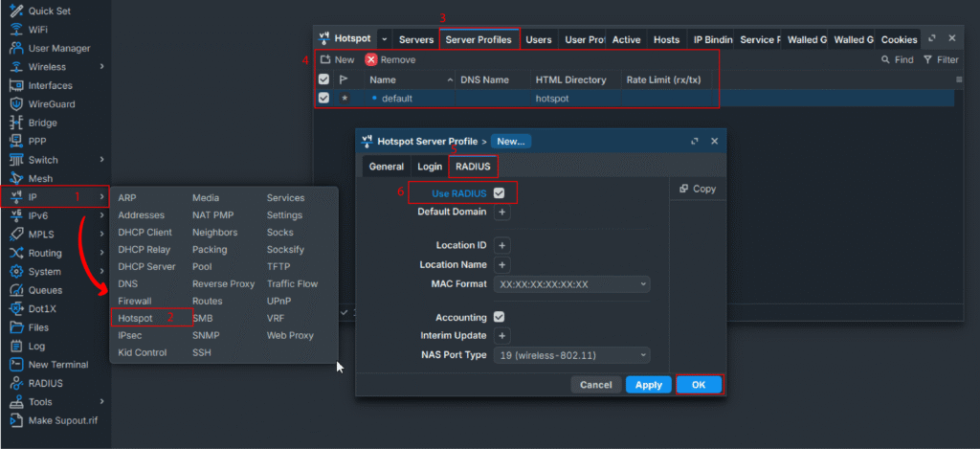Sort by the Name column header
Viewport: 980px width, 449px height.
tap(410, 79)
